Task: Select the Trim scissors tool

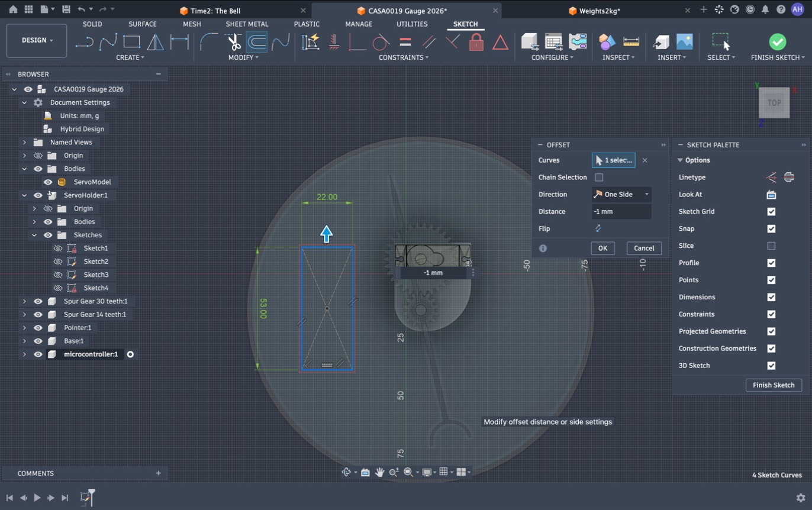Action: (x=234, y=42)
